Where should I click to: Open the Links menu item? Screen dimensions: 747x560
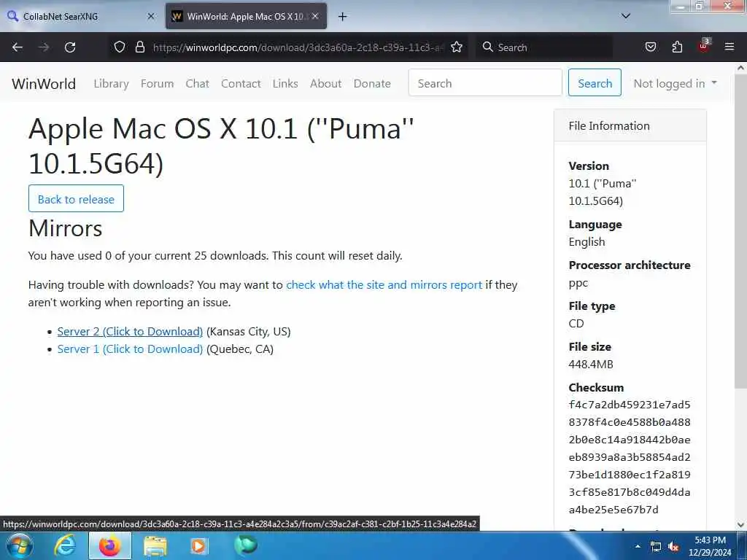tap(285, 84)
